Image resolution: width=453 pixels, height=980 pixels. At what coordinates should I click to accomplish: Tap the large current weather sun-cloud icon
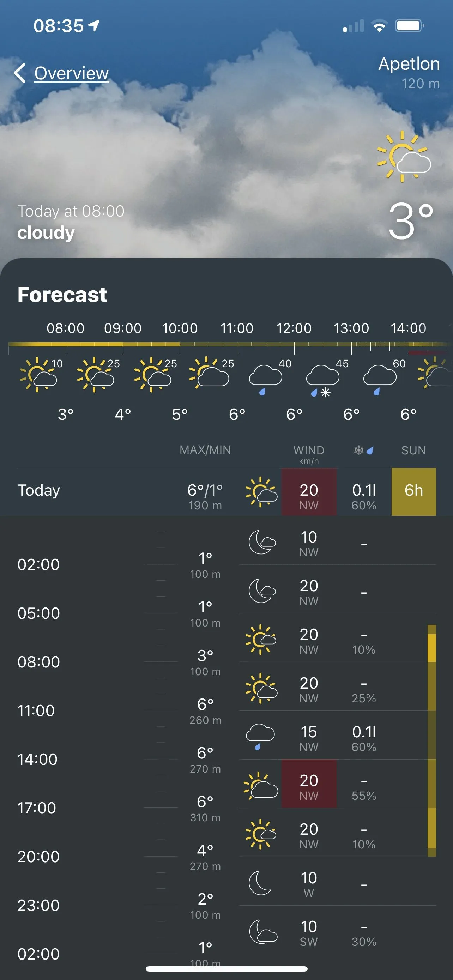click(x=404, y=157)
